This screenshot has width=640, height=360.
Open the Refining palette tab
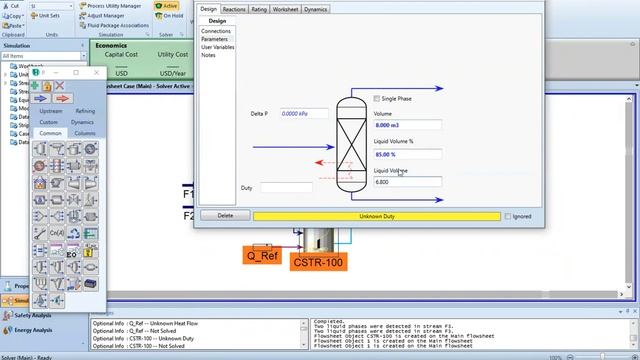pos(85,111)
